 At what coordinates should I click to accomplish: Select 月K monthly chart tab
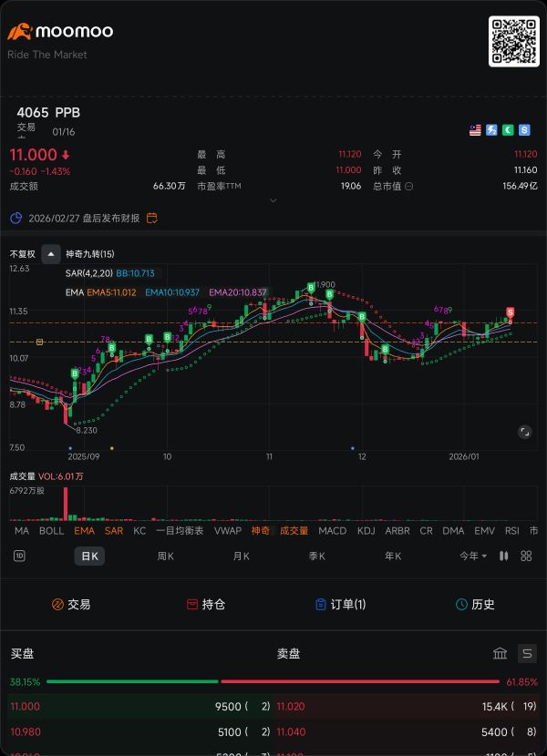(x=242, y=557)
